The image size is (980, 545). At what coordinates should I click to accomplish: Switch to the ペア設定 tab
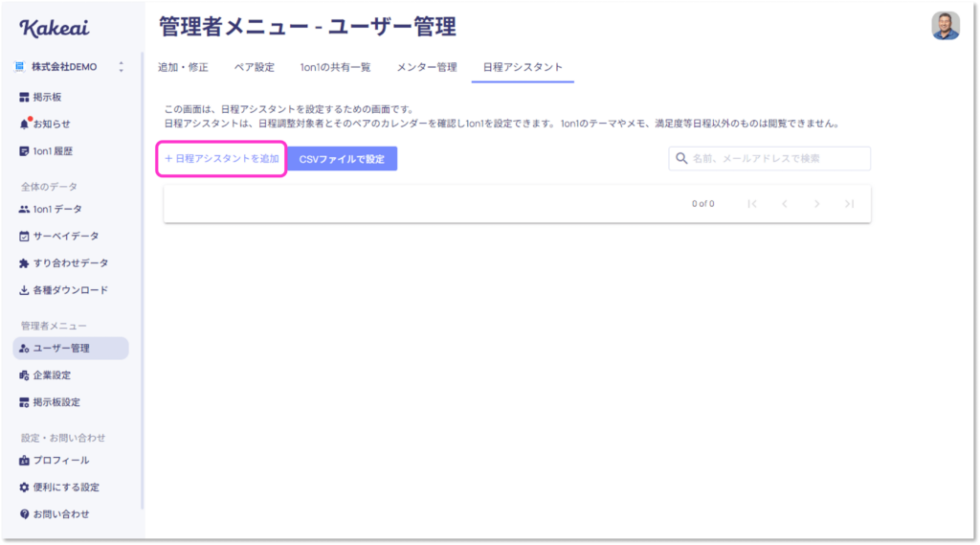tap(255, 67)
